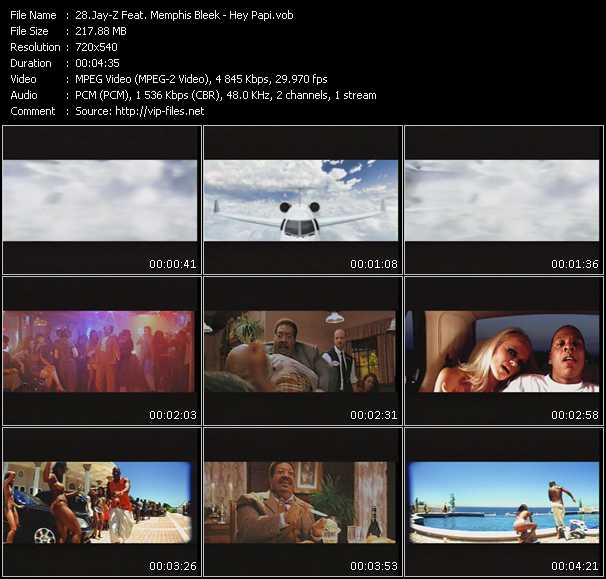The image size is (606, 579).
Task: Select the airplane thumbnail at 00:01:08
Action: click(303, 200)
